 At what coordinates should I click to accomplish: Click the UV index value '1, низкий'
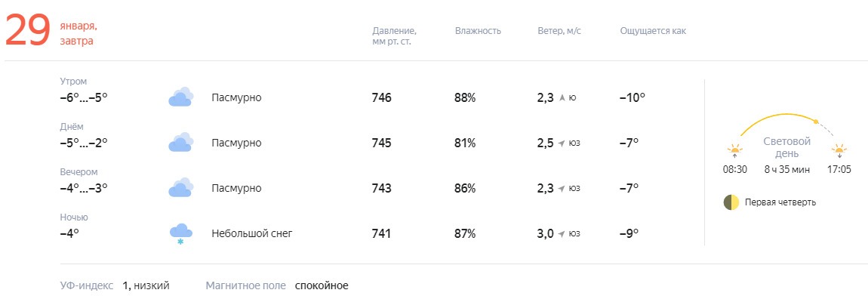[146, 286]
